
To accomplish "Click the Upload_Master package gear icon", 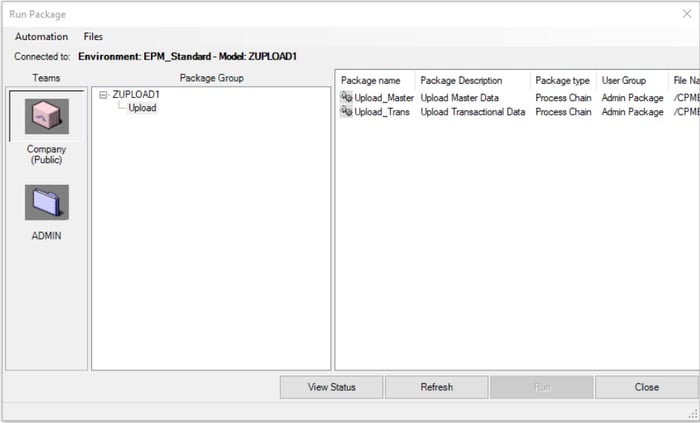I will click(346, 98).
